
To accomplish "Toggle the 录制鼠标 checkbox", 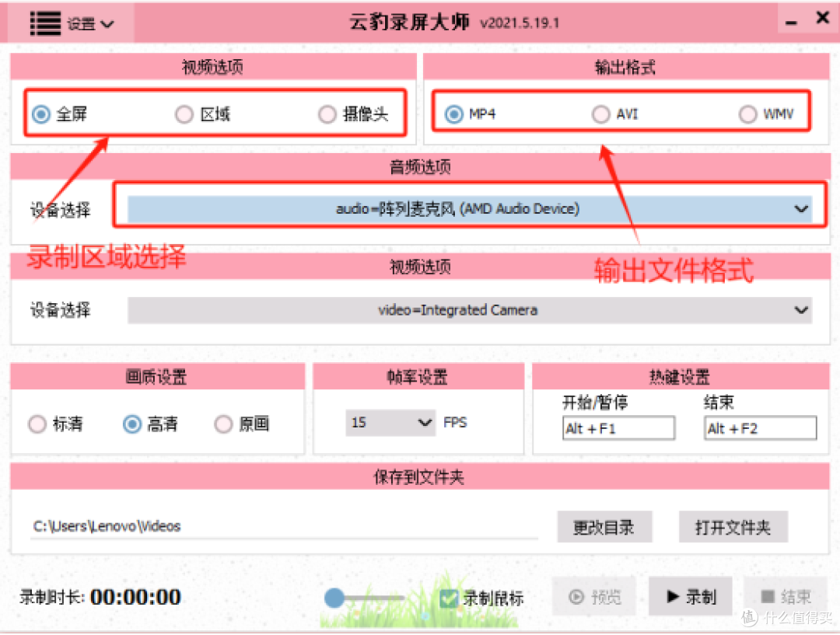I will pos(449,598).
